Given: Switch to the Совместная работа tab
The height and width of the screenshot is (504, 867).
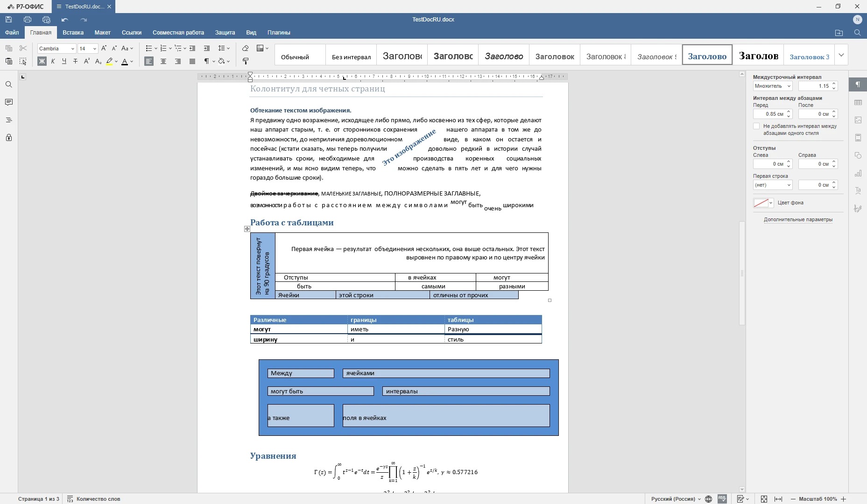Looking at the screenshot, I should 178,32.
